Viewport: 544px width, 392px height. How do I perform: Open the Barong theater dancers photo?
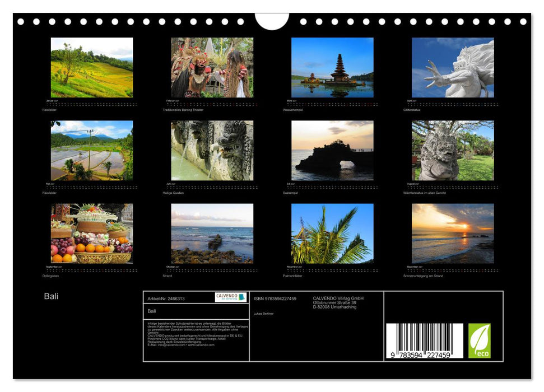coord(212,67)
